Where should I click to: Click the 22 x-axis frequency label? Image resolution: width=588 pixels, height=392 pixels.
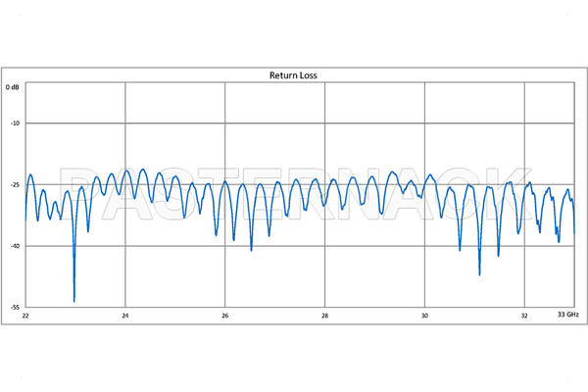tap(25, 316)
